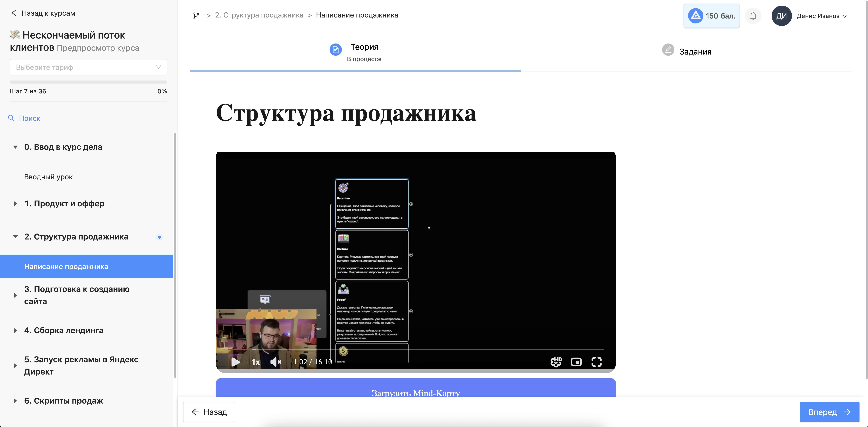Screen dimensions: 868x427
Task: Enable picture-in-picture mode icon
Action: pos(576,362)
